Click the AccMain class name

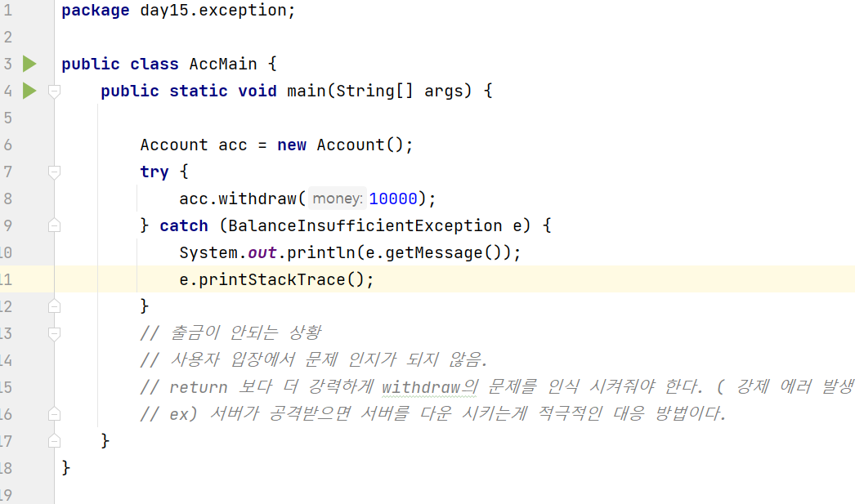pyautogui.click(x=223, y=65)
